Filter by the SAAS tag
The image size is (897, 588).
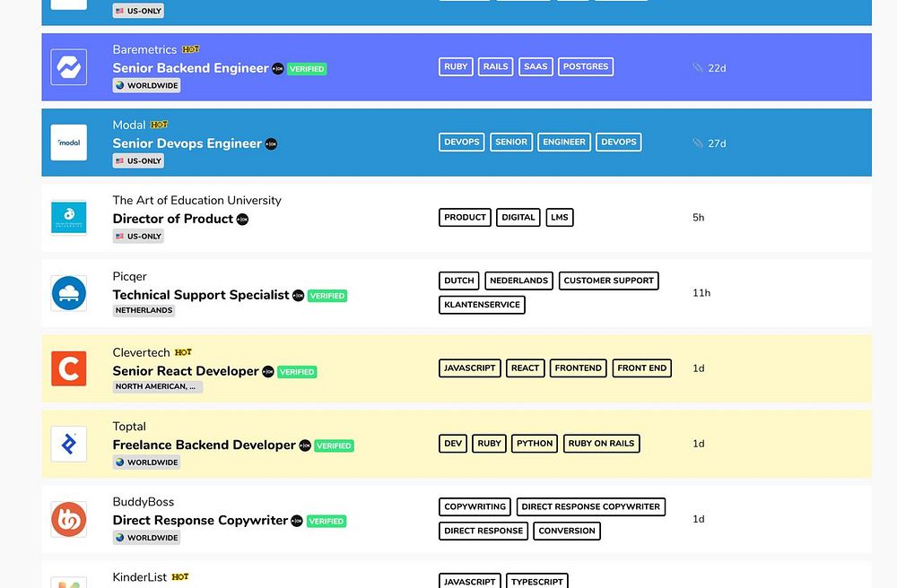(536, 67)
